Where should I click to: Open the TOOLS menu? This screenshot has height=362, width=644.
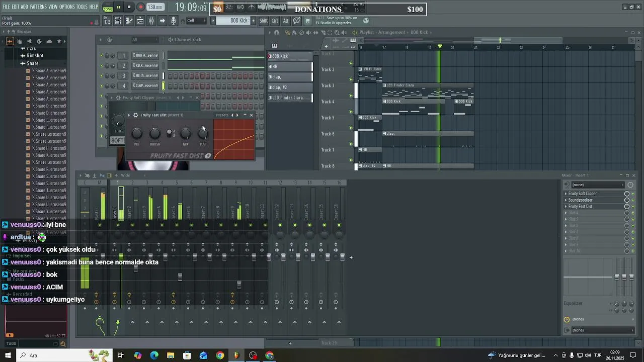point(82,7)
